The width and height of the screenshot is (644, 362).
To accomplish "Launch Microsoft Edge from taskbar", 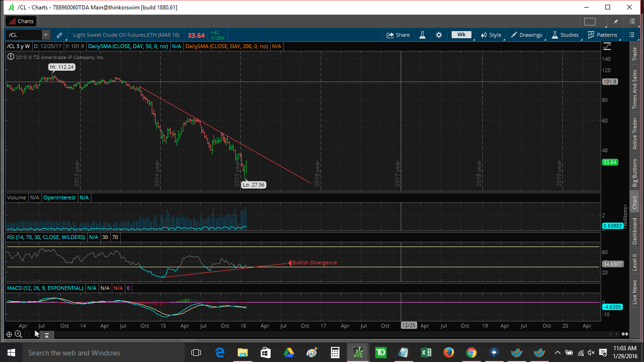I will pyautogui.click(x=220, y=353).
